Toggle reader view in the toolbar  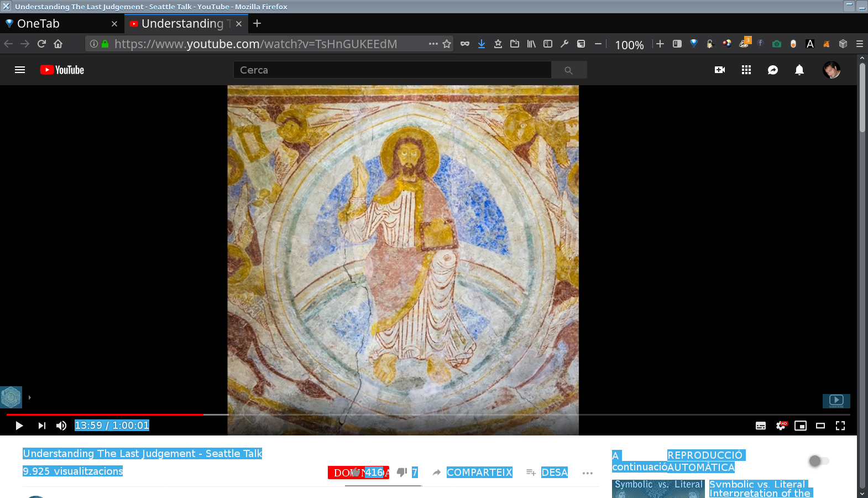[677, 44]
